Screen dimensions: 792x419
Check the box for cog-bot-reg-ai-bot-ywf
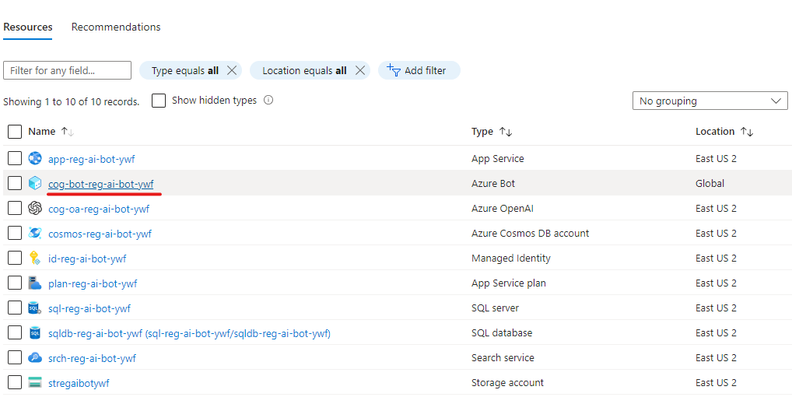coord(15,183)
